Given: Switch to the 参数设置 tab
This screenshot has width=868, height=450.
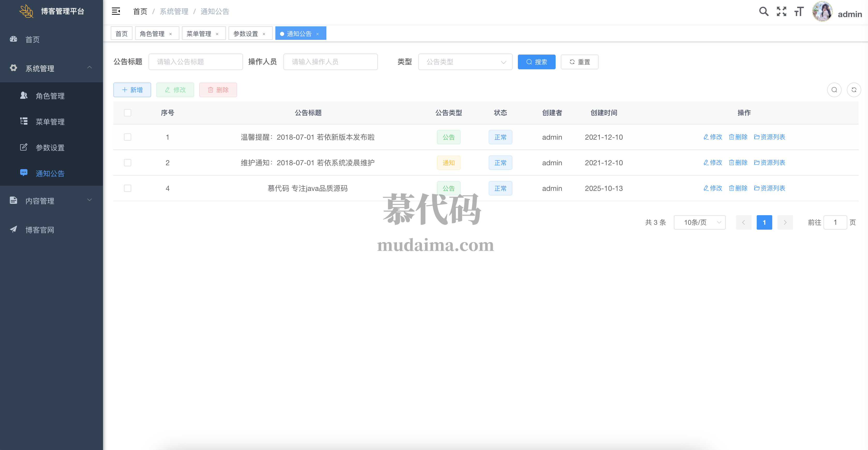Looking at the screenshot, I should click(x=245, y=34).
